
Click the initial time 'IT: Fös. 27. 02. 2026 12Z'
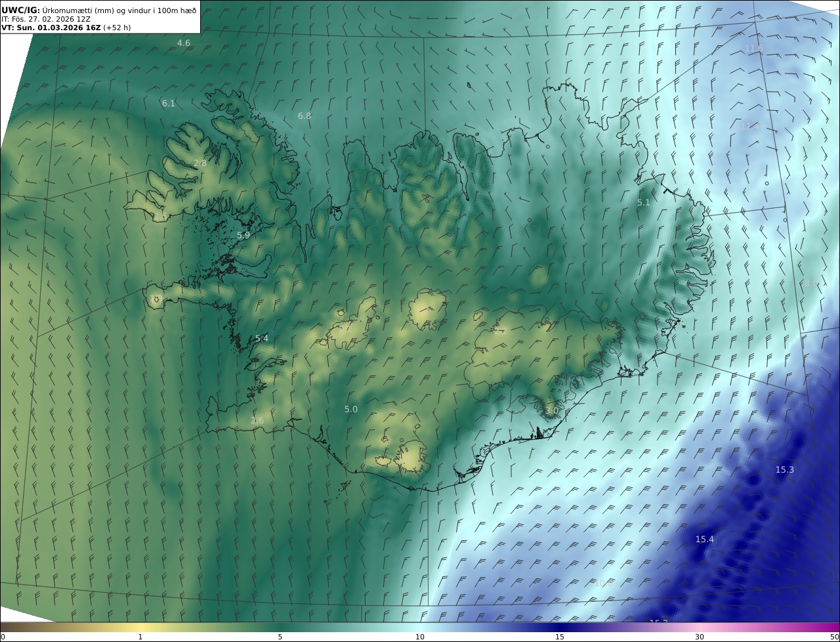tap(46, 19)
